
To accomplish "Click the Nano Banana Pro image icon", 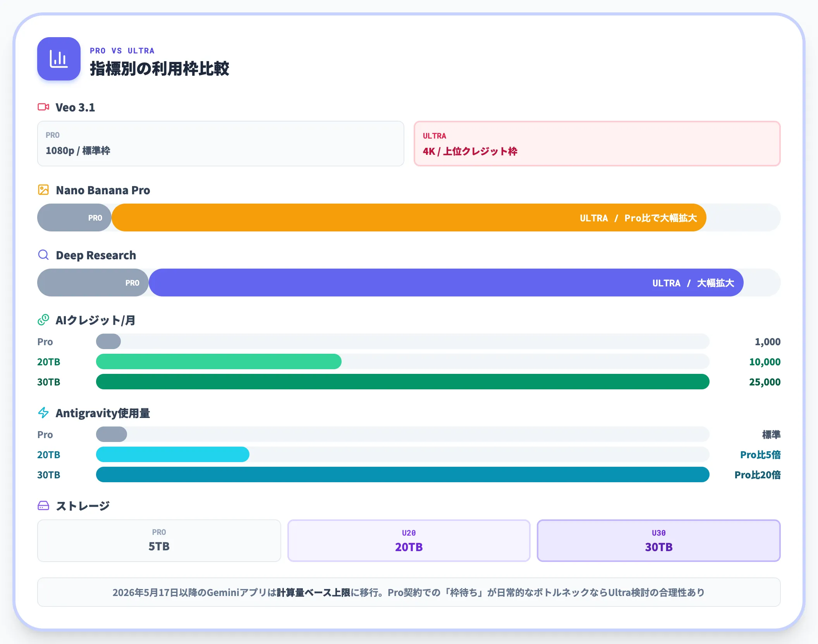I will point(43,190).
